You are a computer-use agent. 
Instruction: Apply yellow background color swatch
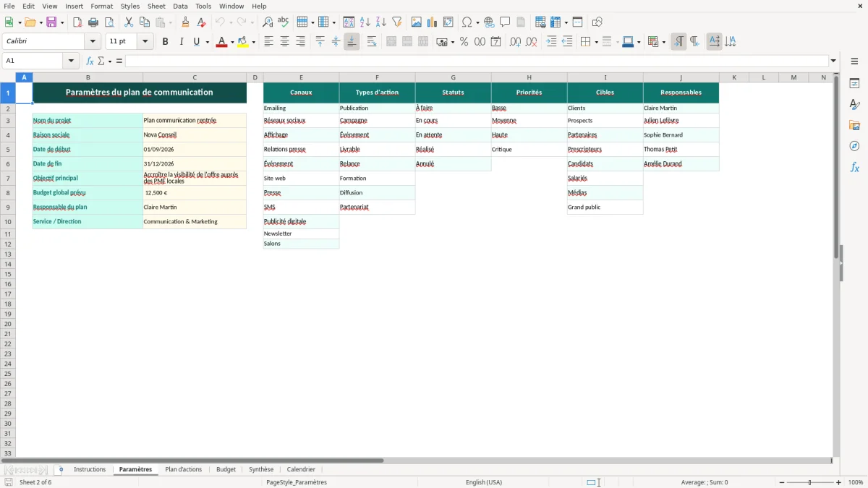pos(243,42)
